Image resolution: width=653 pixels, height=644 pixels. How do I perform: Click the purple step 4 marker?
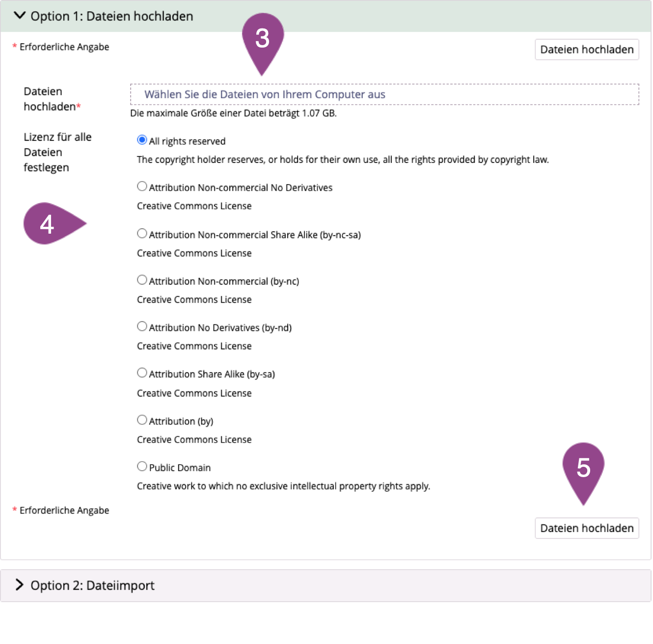click(48, 224)
